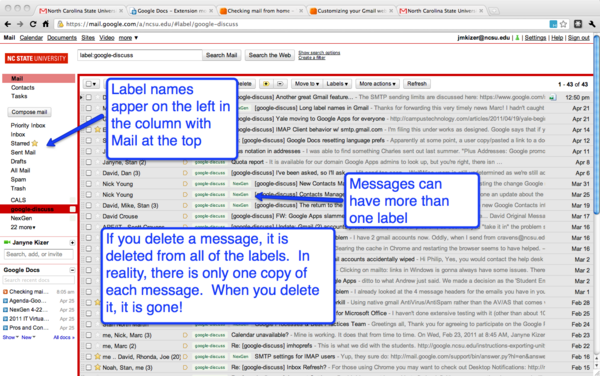Expand the 22 more labels list
This screenshot has height=376, width=600.
[x=23, y=227]
